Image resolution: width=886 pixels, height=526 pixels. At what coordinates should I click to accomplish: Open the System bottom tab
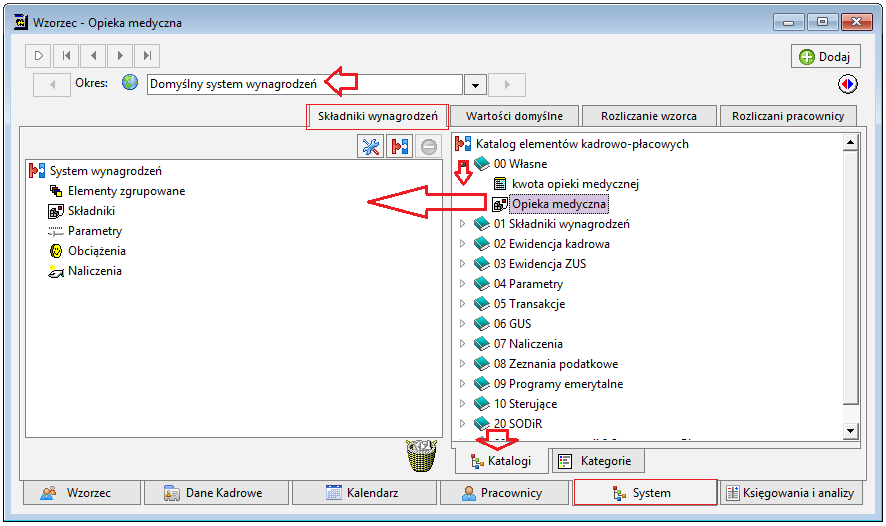pos(645,493)
